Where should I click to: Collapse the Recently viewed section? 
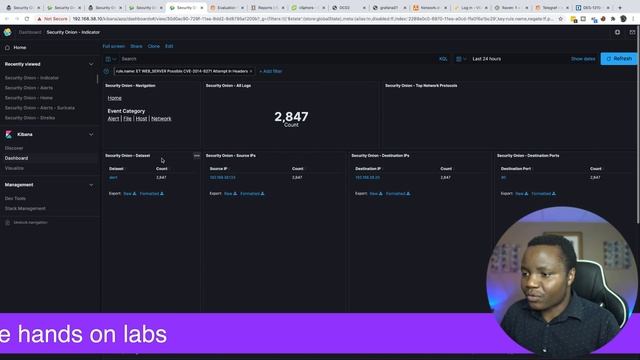tap(91, 64)
